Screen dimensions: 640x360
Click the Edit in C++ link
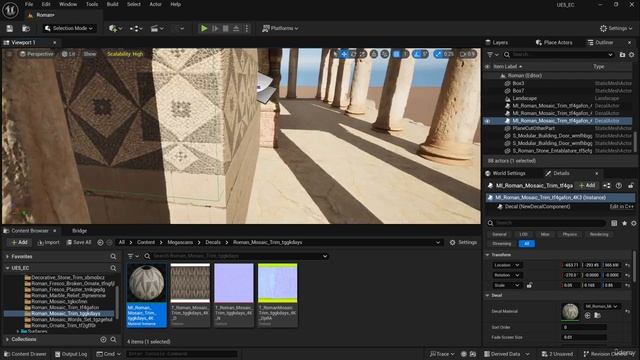pos(621,207)
